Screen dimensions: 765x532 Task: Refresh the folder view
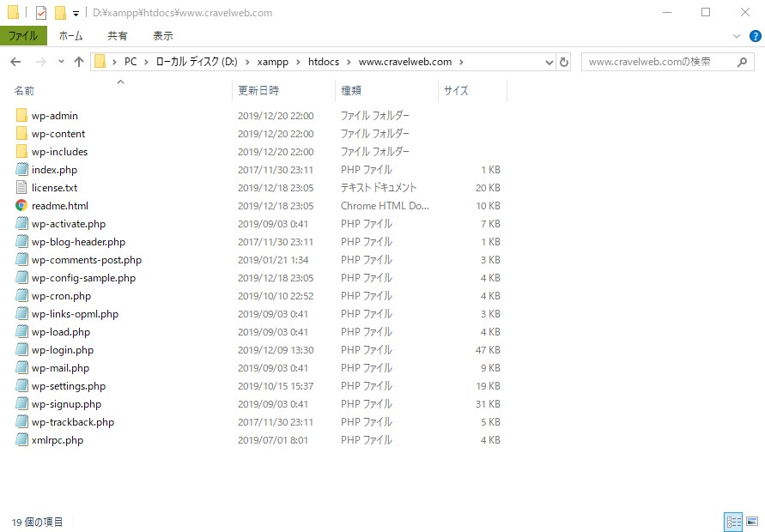563,62
